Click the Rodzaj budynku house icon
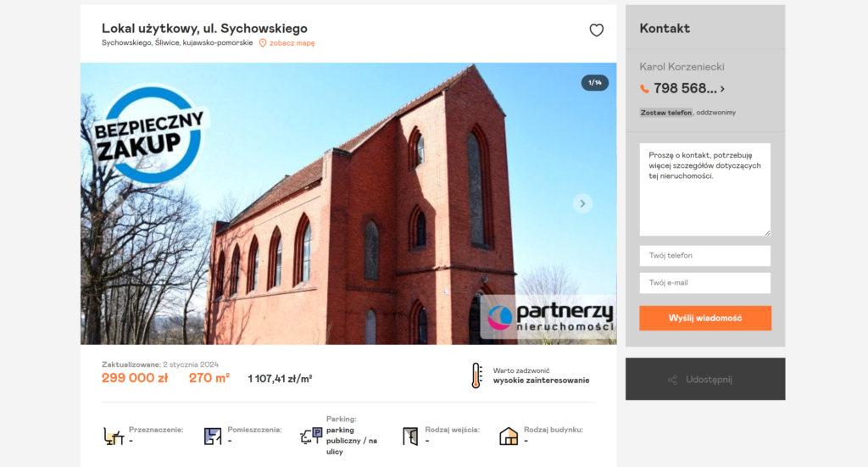This screenshot has height=467, width=868. point(509,436)
